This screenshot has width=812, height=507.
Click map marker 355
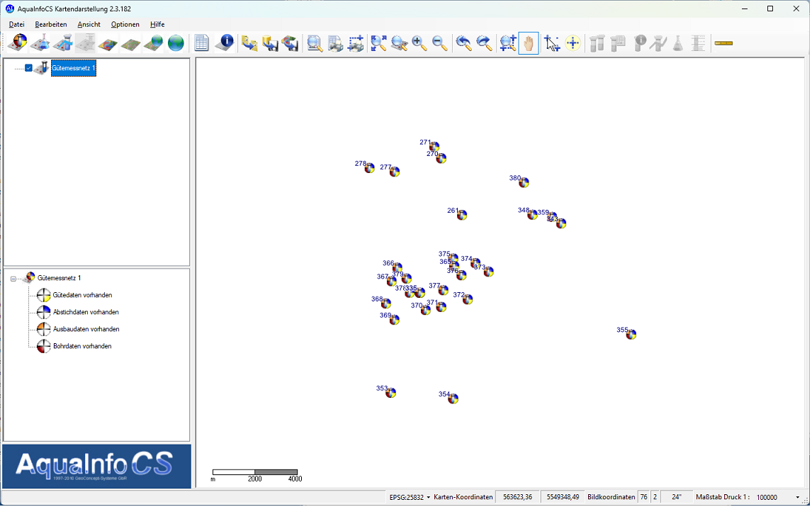tap(631, 335)
